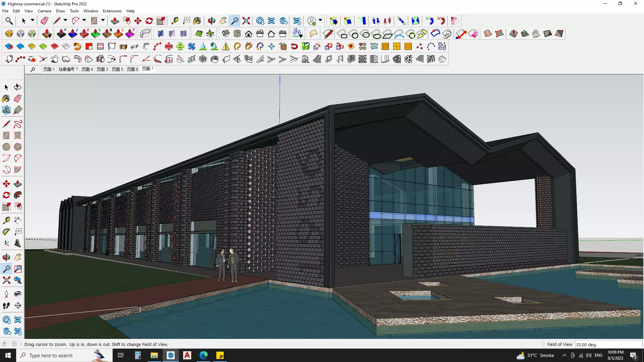Select the Tag tool in left toolbar

pyautogui.click(x=18, y=110)
